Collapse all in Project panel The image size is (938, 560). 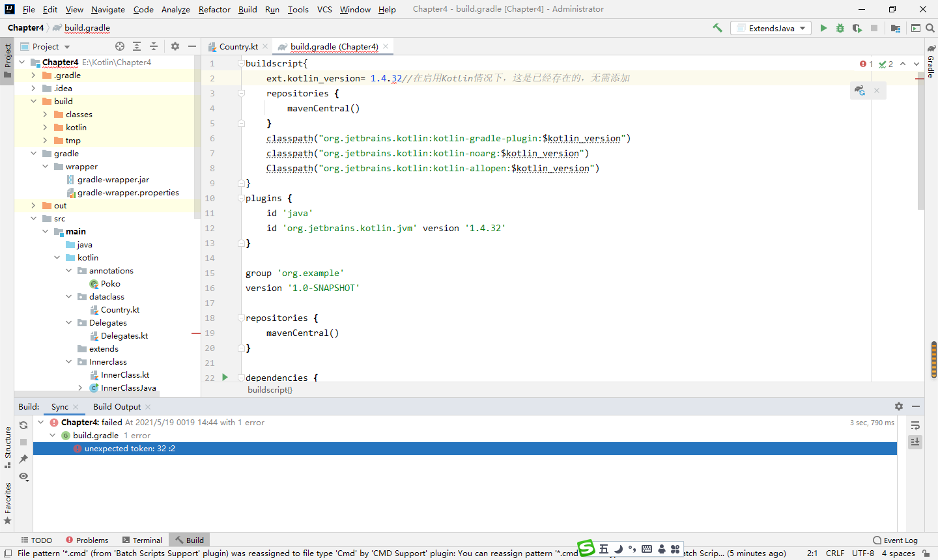pyautogui.click(x=154, y=46)
